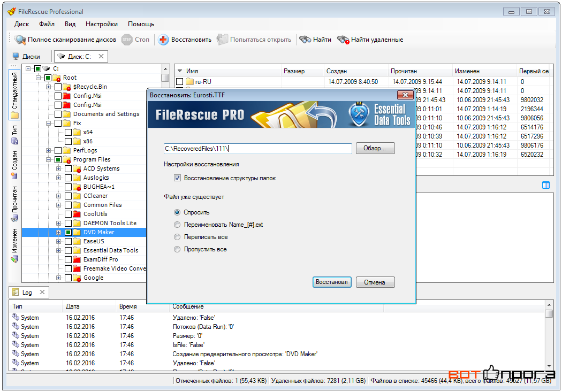Viewport: 562px width, 392px height.
Task: Expand the PerfLogs node
Action: (x=48, y=150)
